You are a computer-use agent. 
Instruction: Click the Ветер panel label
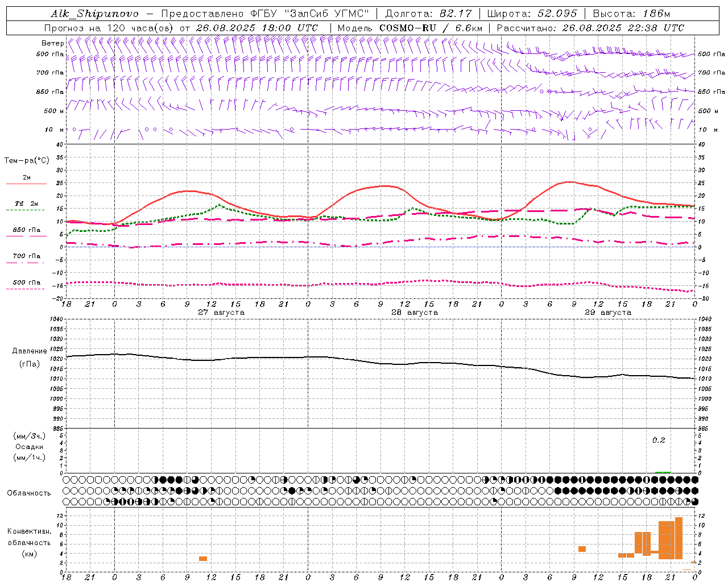pos(53,43)
